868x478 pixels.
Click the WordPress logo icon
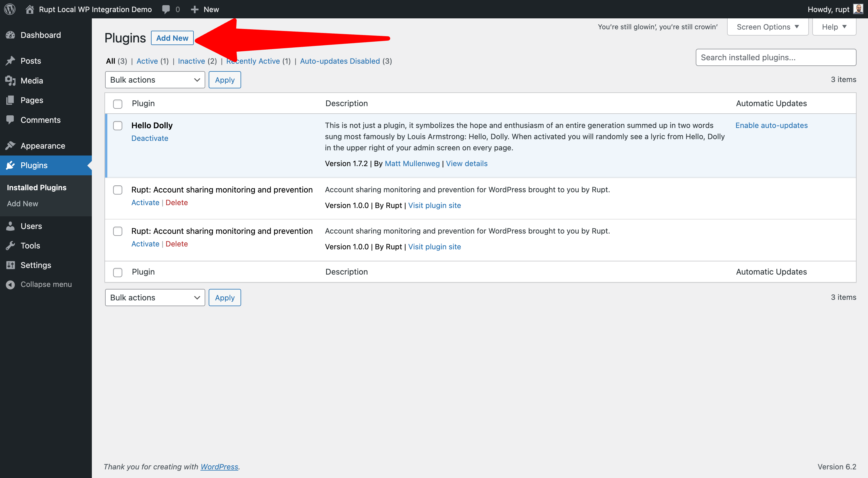(x=10, y=9)
